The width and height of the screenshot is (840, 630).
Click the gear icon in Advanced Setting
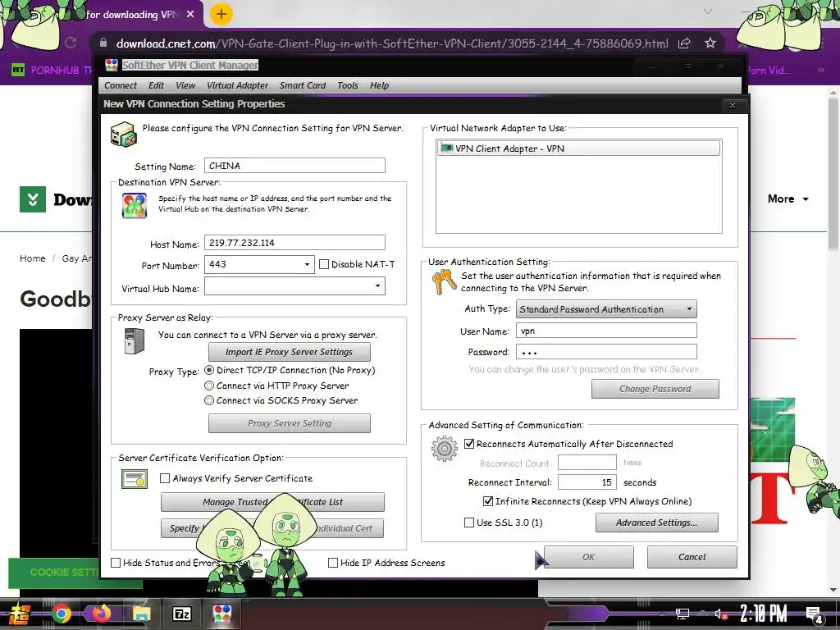tap(445, 449)
